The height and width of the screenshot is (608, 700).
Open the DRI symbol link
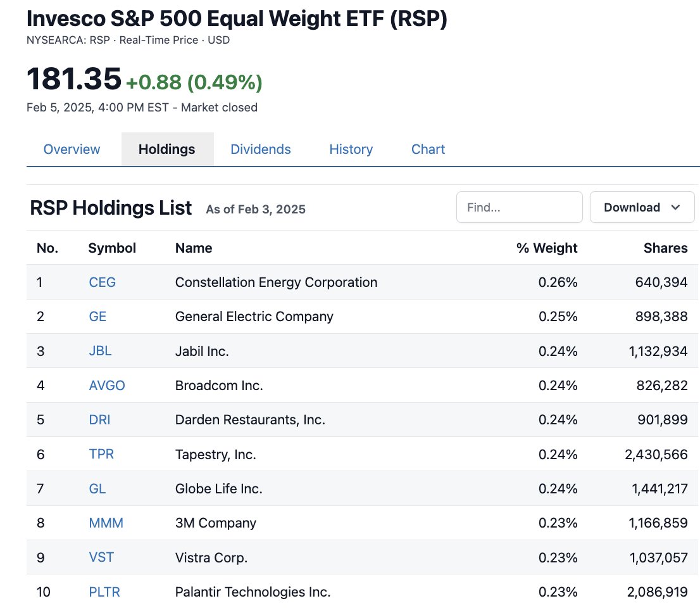click(99, 420)
